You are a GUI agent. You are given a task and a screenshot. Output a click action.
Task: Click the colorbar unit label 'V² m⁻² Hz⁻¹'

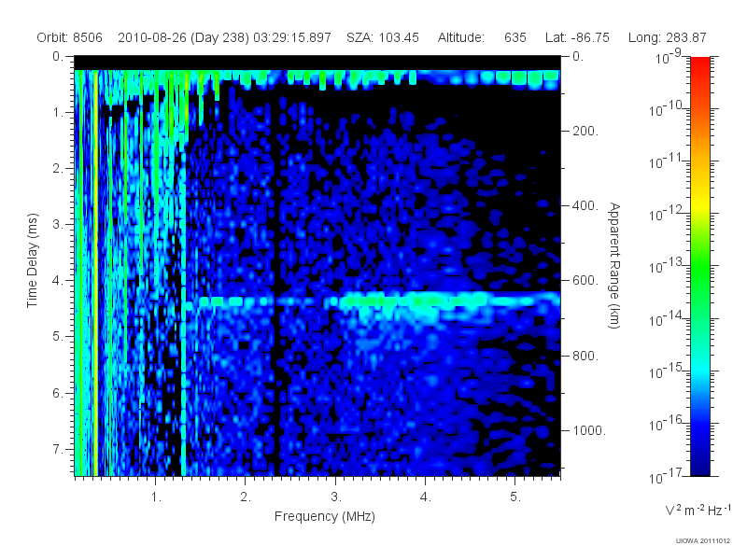pyautogui.click(x=698, y=510)
